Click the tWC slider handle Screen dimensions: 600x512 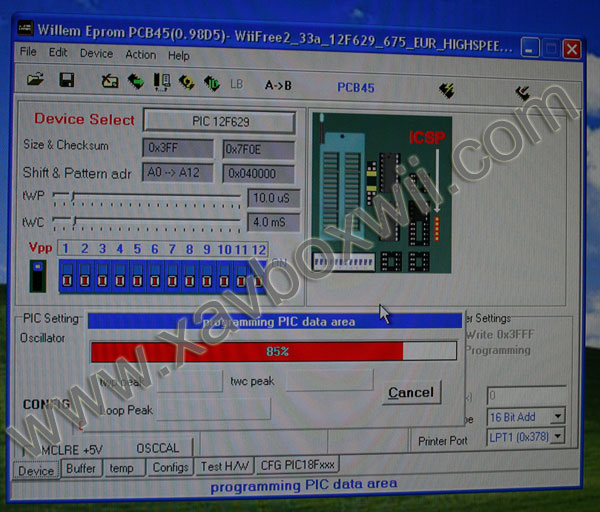coord(75,220)
